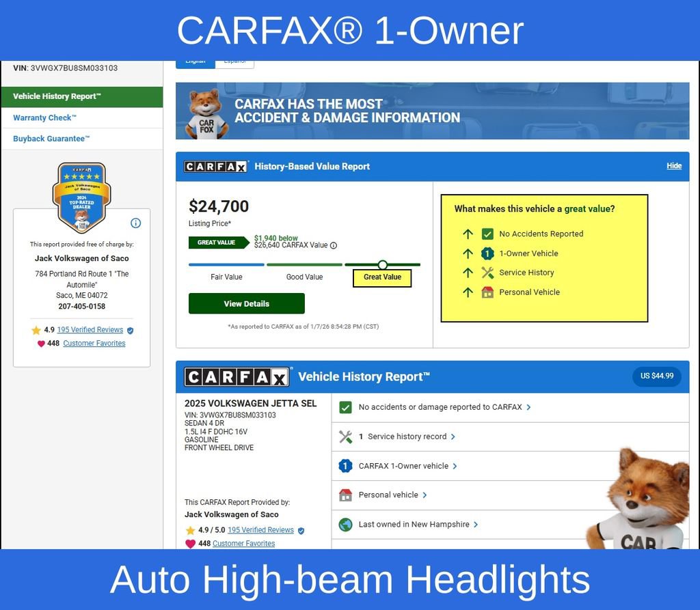Image resolution: width=700 pixels, height=610 pixels.
Task: Click the Top-Rated Dealer shield badge
Action: pos(81,198)
